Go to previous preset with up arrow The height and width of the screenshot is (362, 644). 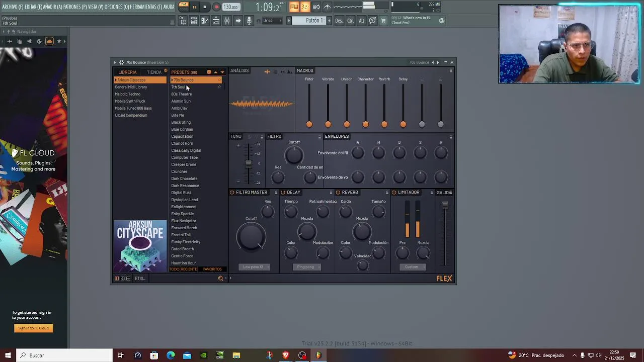click(x=215, y=72)
